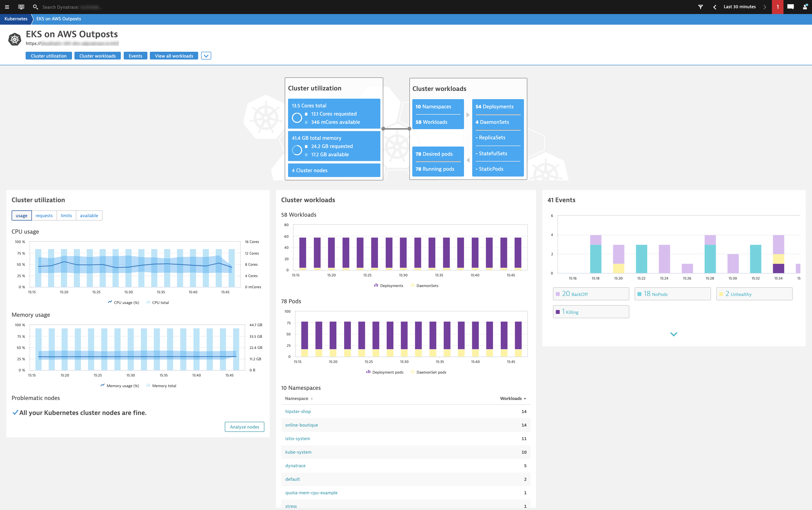Toggle Memory usage (%) legend series
The width and height of the screenshot is (812, 510).
120,385
